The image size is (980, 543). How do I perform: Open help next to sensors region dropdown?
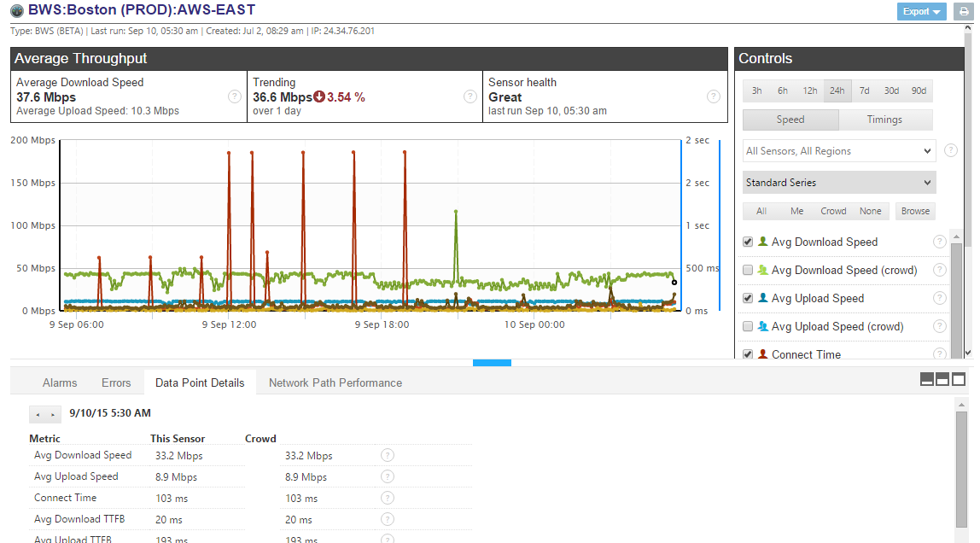tap(951, 150)
